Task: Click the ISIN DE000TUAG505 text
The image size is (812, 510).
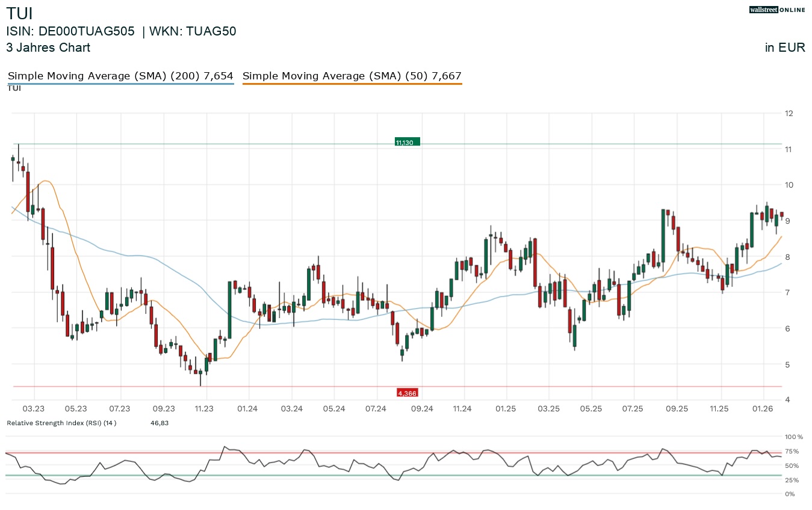Action: click(x=70, y=31)
